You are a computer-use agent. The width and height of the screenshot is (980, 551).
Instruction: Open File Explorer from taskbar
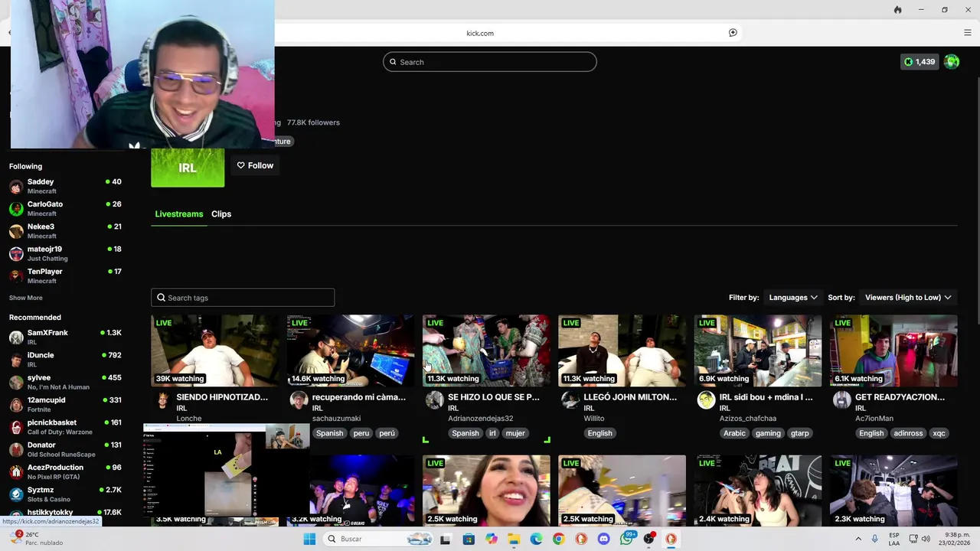point(514,539)
